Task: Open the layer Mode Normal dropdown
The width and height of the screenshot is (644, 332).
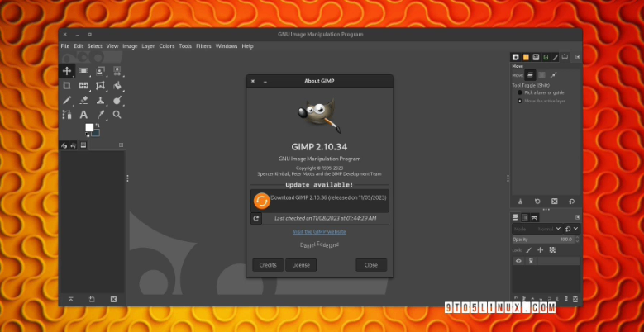Action: (537, 229)
